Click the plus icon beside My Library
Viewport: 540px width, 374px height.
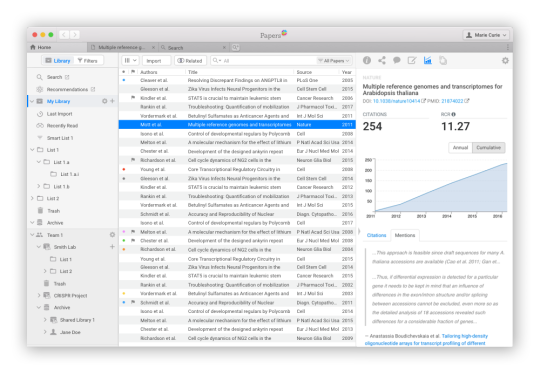tap(112, 101)
